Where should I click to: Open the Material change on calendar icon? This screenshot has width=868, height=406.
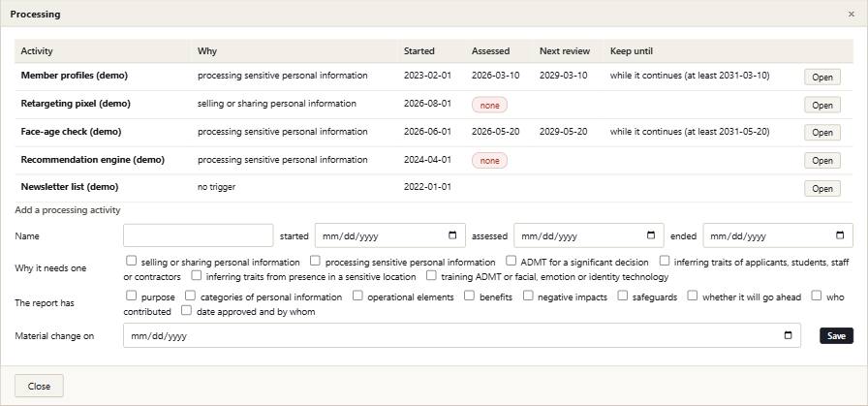click(x=789, y=335)
